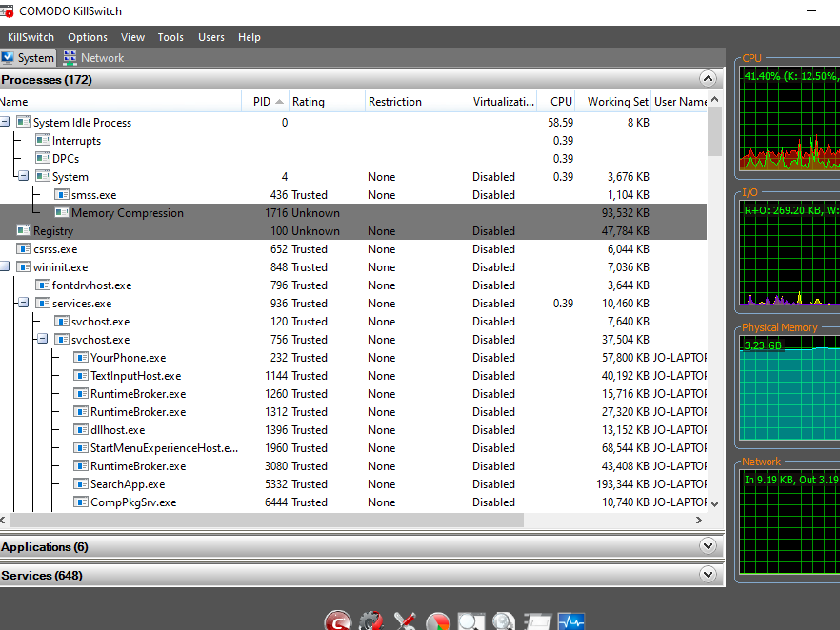The width and height of the screenshot is (840, 630).
Task: Open the View menu
Action: [x=132, y=37]
